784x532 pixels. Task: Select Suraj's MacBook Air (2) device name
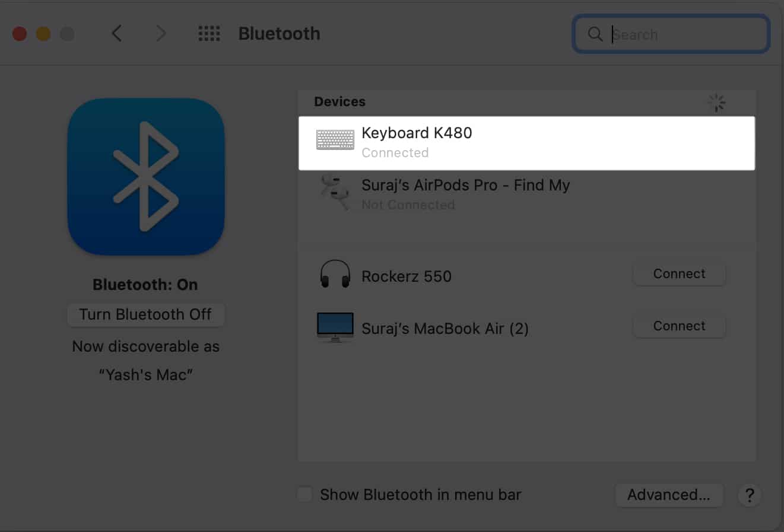coord(445,329)
